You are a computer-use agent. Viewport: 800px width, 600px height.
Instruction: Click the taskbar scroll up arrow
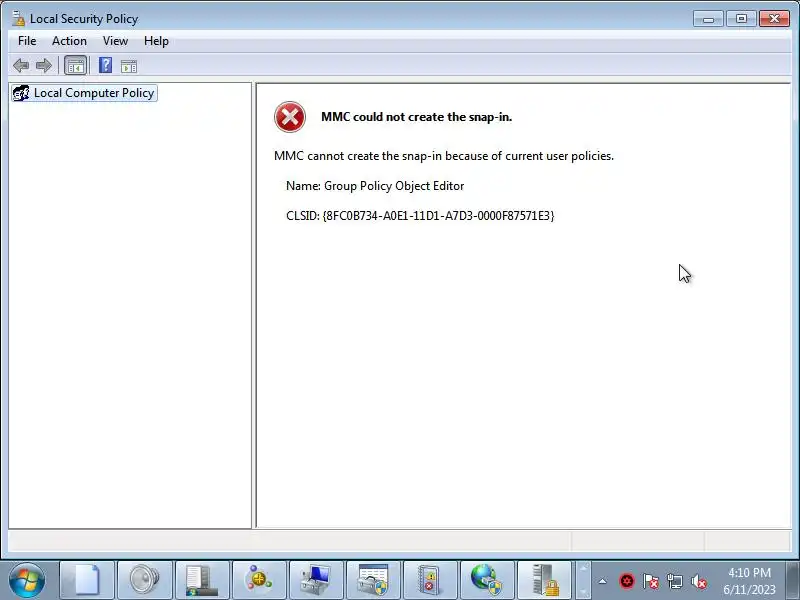[x=583, y=567]
